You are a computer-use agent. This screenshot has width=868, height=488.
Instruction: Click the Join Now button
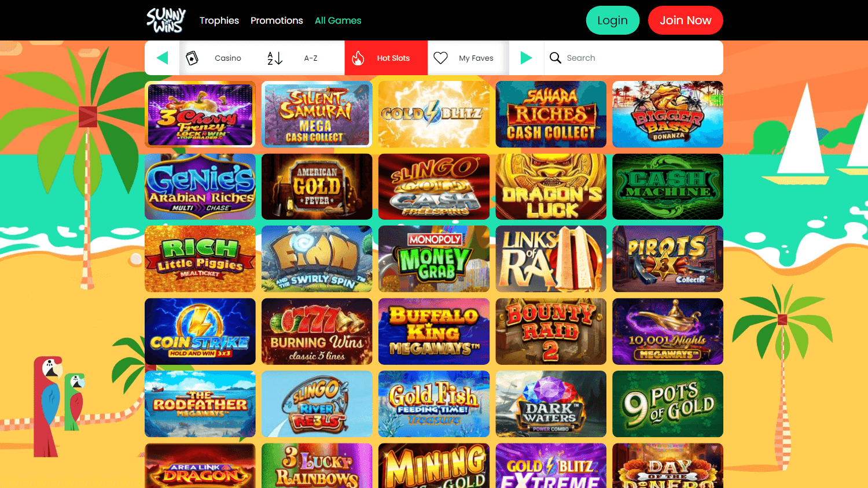686,20
